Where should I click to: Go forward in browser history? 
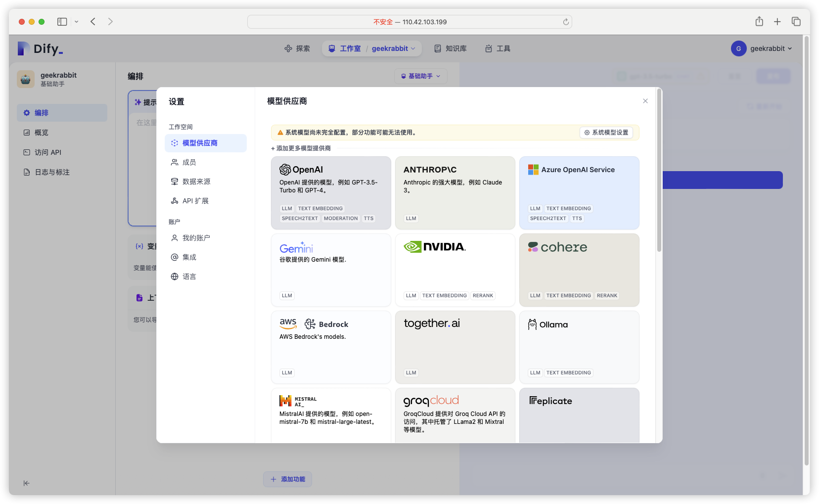pyautogui.click(x=110, y=22)
